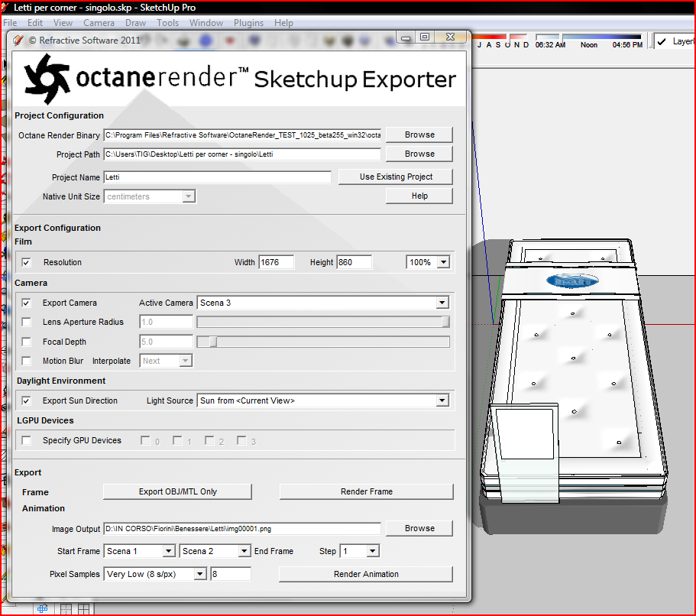Open the End Frame dropdown showing Scena 2
696x616 pixels.
pos(215,551)
